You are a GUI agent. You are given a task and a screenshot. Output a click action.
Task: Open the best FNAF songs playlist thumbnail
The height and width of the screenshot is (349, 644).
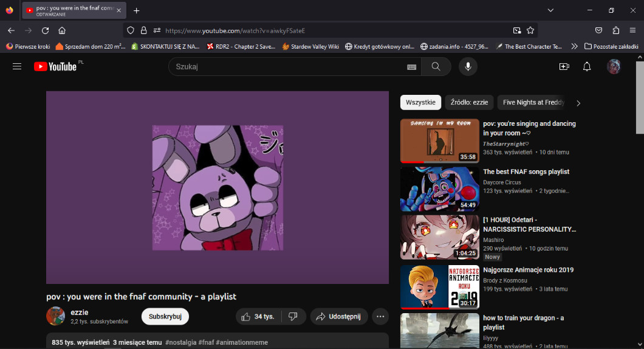point(440,189)
